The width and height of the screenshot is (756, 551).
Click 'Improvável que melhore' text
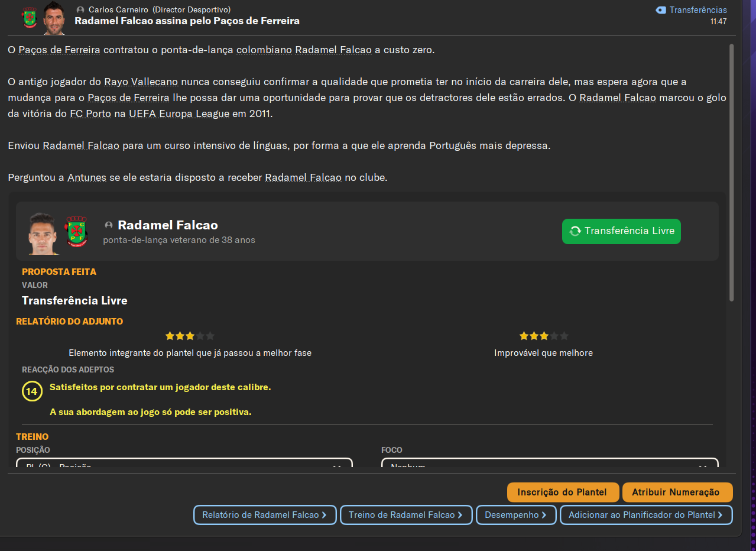(x=544, y=353)
